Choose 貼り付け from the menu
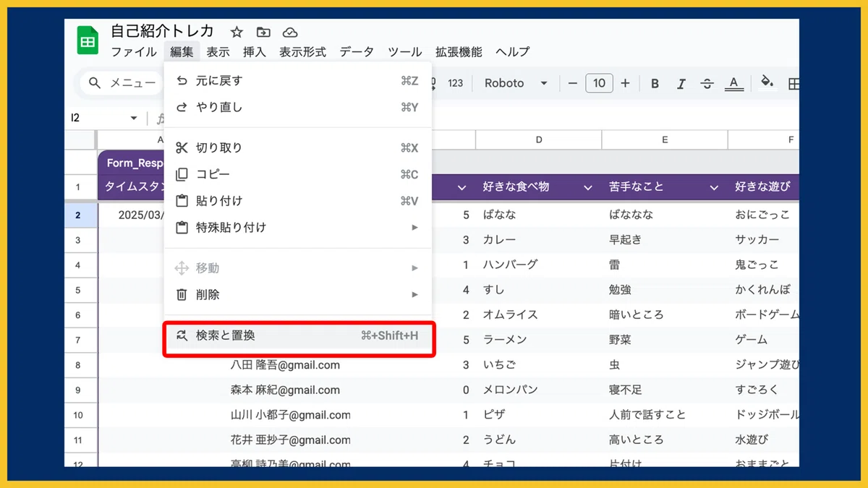The height and width of the screenshot is (488, 868). (x=297, y=201)
